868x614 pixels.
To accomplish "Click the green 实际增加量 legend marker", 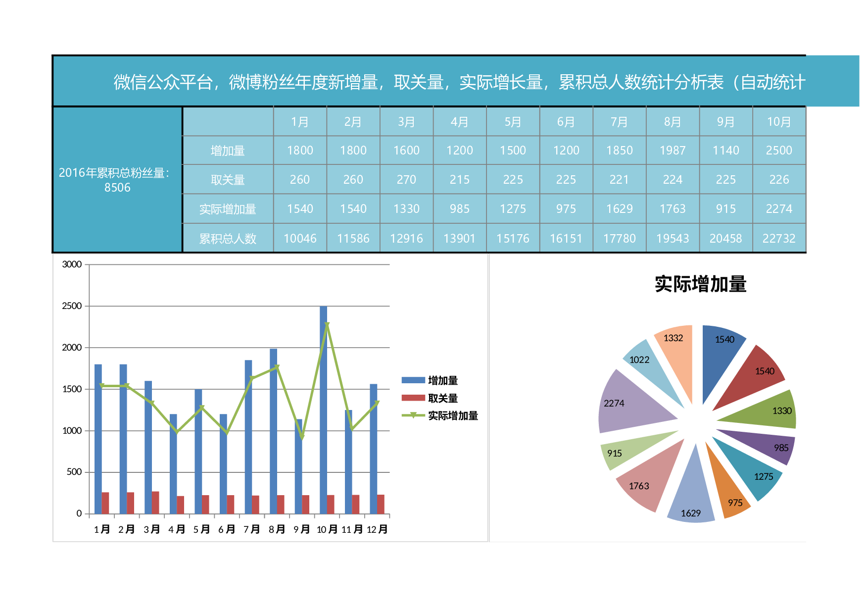I will [x=413, y=415].
